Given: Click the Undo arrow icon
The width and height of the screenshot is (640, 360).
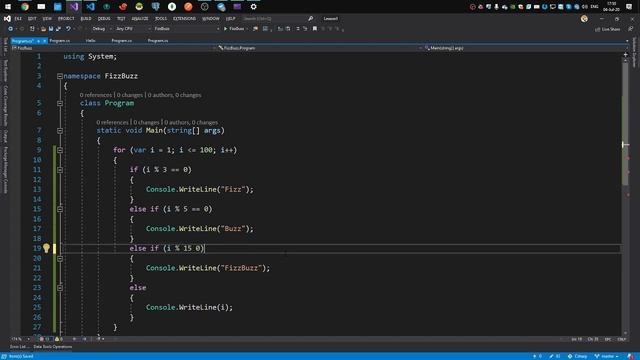Looking at the screenshot, I should pyautogui.click(x=68, y=29).
